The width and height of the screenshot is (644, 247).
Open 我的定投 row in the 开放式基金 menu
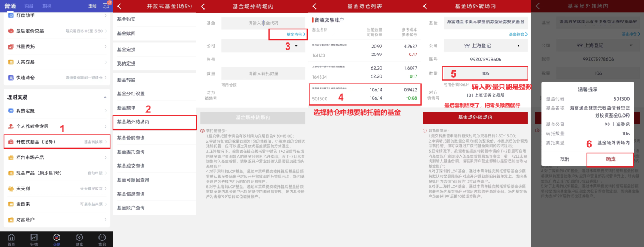pos(154,63)
